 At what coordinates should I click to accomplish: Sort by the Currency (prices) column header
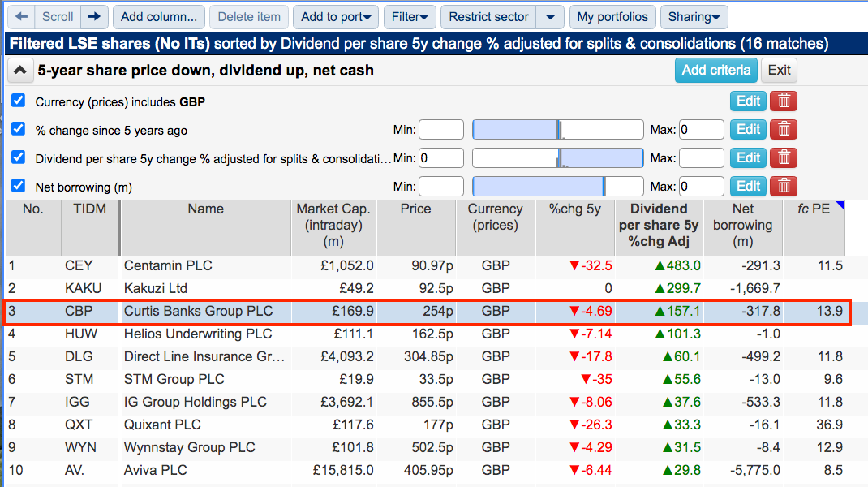coord(496,228)
